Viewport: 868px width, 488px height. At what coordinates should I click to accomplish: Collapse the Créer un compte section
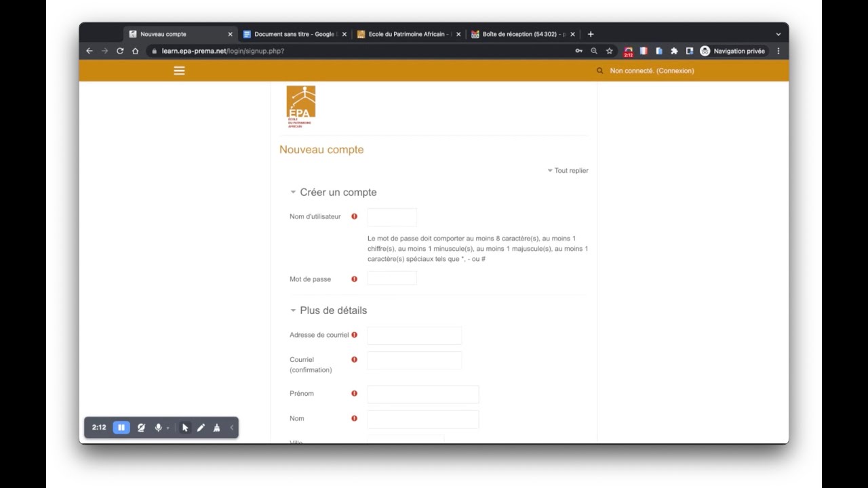294,192
